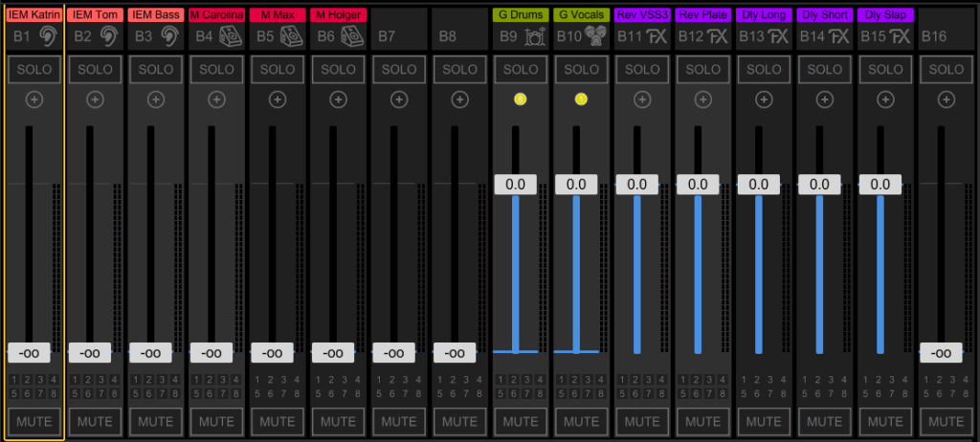
Task: Click the yellow circle badge on G Drums
Action: click(521, 99)
